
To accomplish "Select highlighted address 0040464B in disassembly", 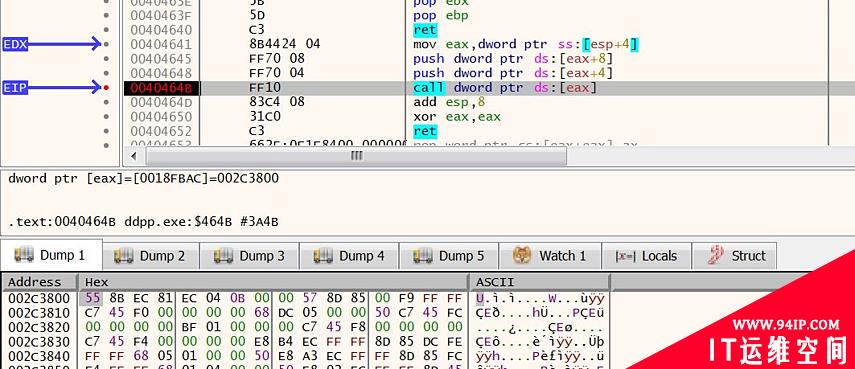I will (161, 88).
